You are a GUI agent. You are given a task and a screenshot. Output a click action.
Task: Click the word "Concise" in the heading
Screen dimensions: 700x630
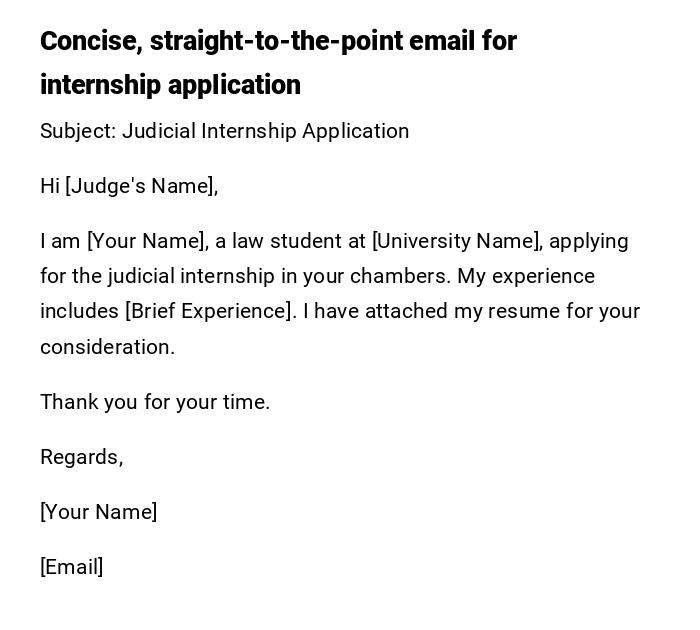click(86, 41)
